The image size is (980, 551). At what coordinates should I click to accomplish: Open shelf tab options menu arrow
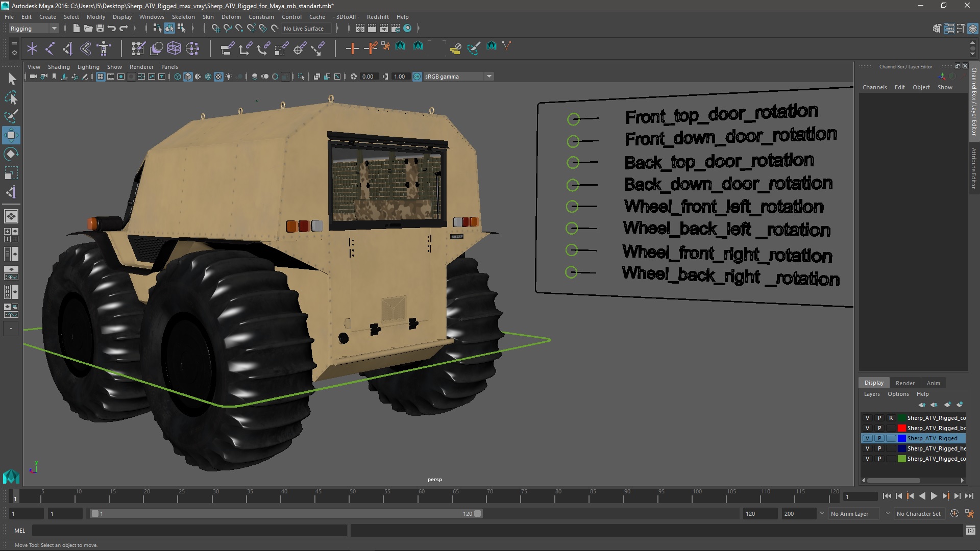(x=14, y=52)
